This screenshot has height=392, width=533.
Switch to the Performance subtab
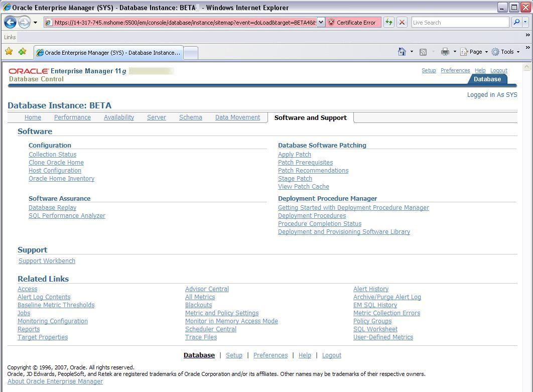point(72,117)
